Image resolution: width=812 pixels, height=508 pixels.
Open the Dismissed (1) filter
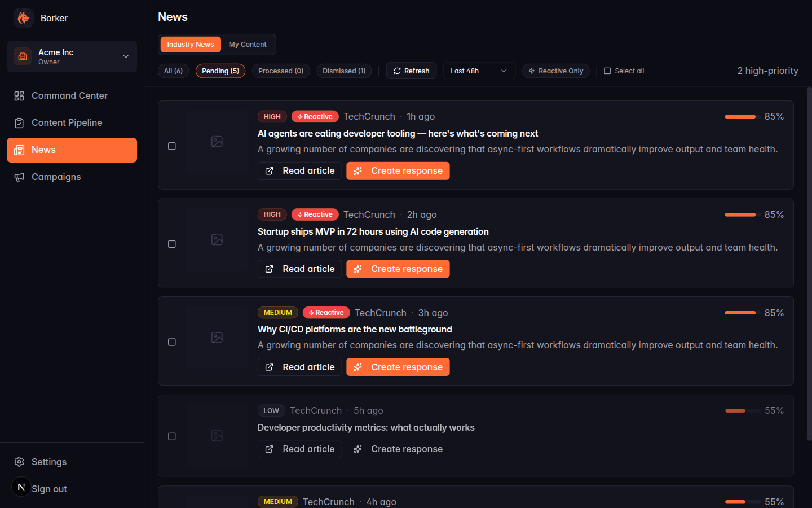tap(344, 71)
